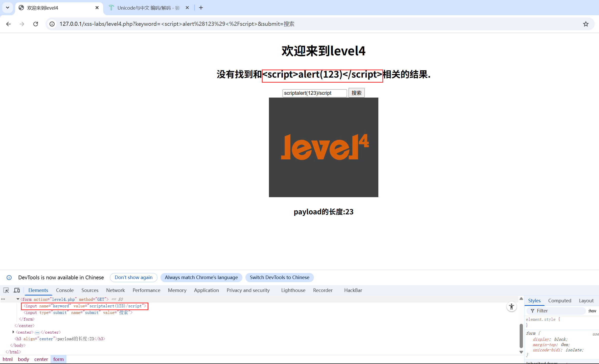Select the 欢迎来到level4 tab
Image resolution: width=599 pixels, height=364 pixels.
point(59,8)
